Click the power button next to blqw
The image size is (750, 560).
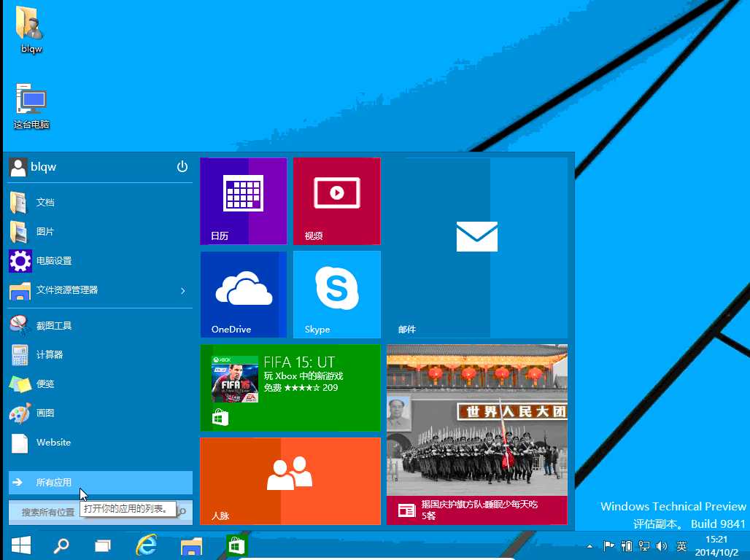tap(182, 166)
